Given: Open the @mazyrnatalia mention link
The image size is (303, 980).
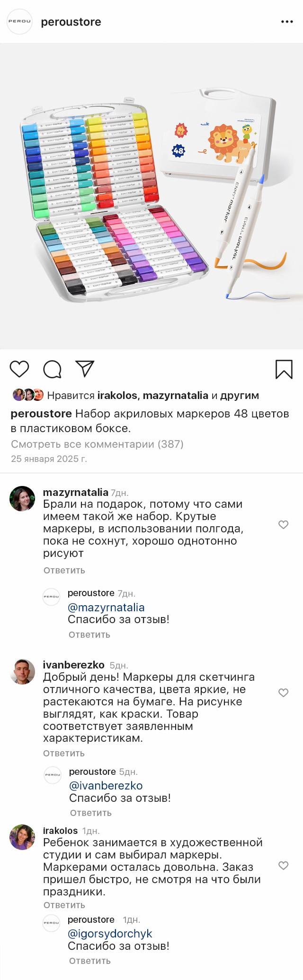Looking at the screenshot, I should point(106,607).
